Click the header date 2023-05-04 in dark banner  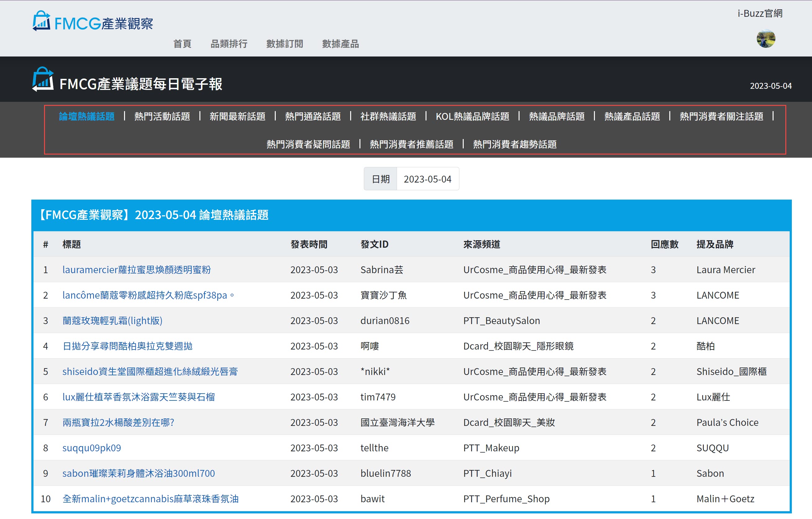(771, 86)
